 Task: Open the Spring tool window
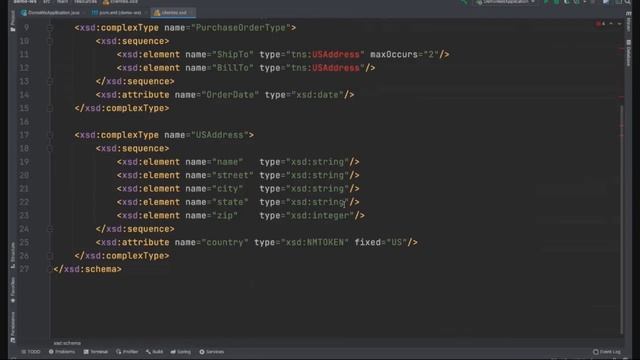180,351
